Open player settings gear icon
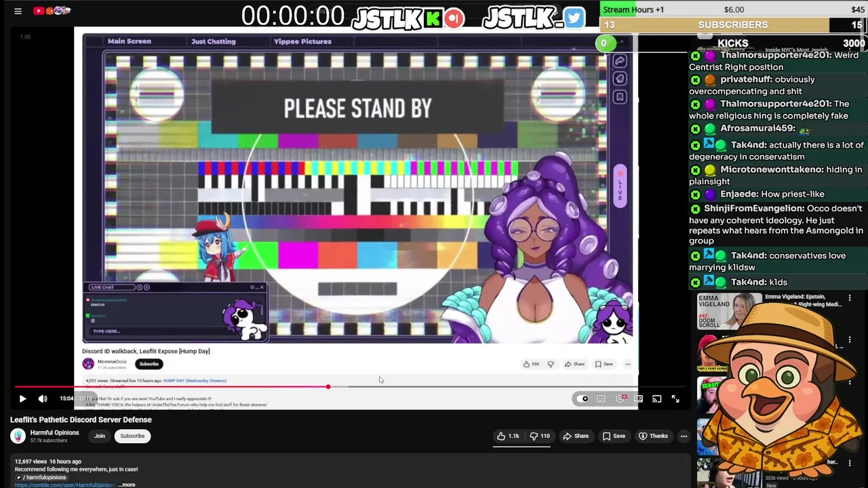868x488 pixels. click(620, 399)
